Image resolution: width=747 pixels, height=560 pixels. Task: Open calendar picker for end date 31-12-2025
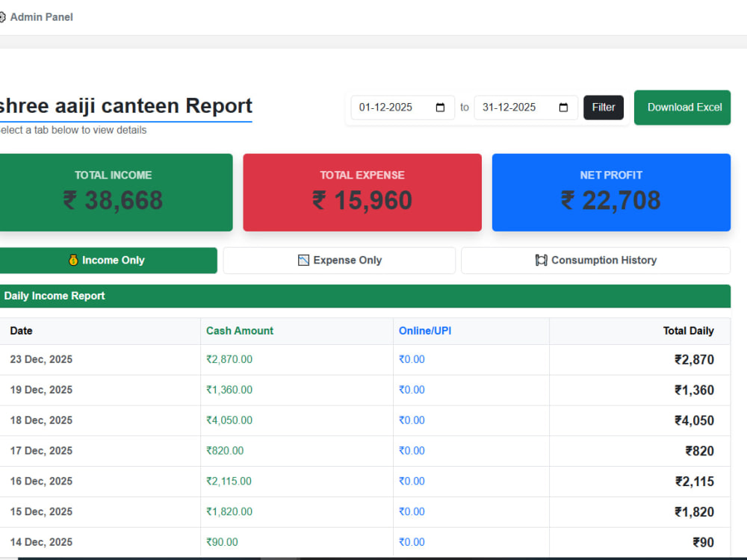563,108
